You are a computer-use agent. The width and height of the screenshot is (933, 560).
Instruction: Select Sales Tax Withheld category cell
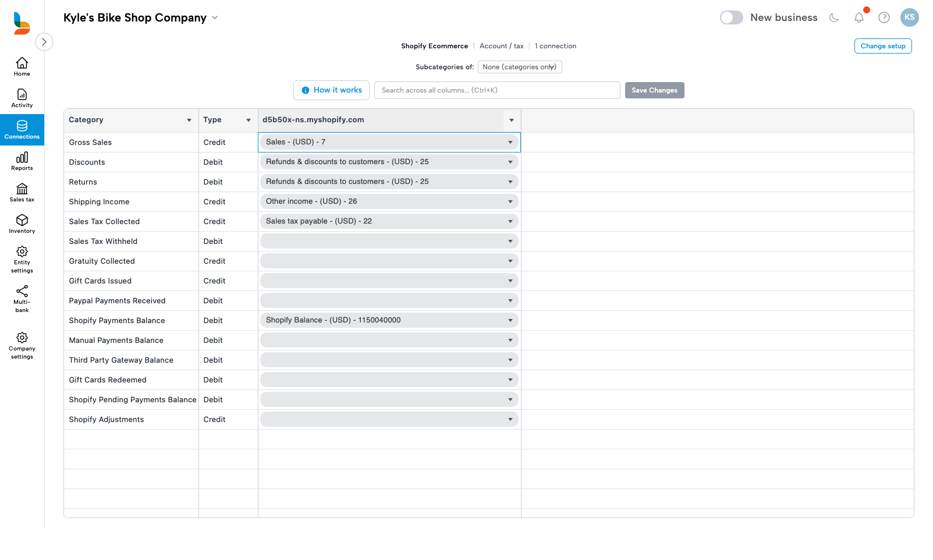pos(131,242)
